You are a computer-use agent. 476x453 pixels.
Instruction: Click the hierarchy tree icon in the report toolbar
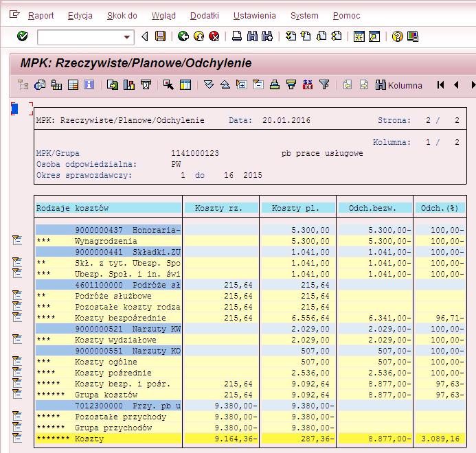click(23, 85)
